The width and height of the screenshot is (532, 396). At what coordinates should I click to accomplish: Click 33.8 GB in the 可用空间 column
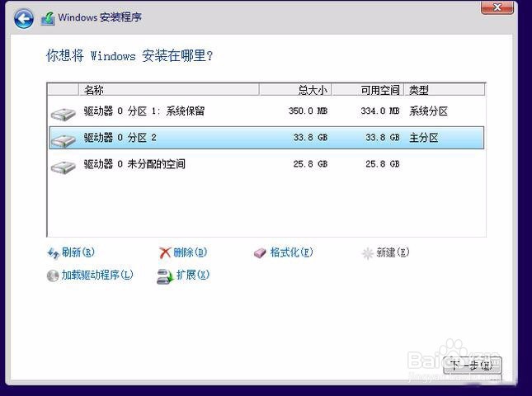383,138
